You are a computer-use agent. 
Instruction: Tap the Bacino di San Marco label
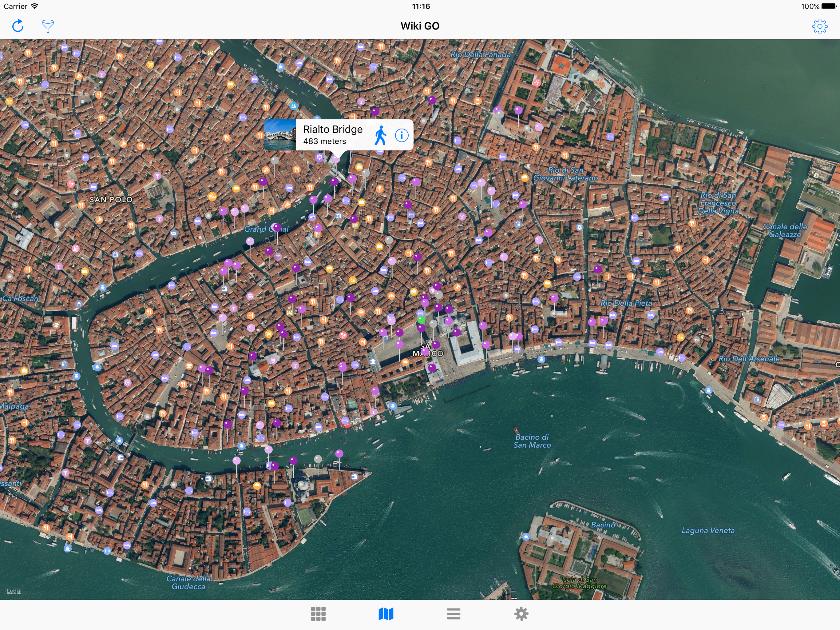(x=532, y=441)
